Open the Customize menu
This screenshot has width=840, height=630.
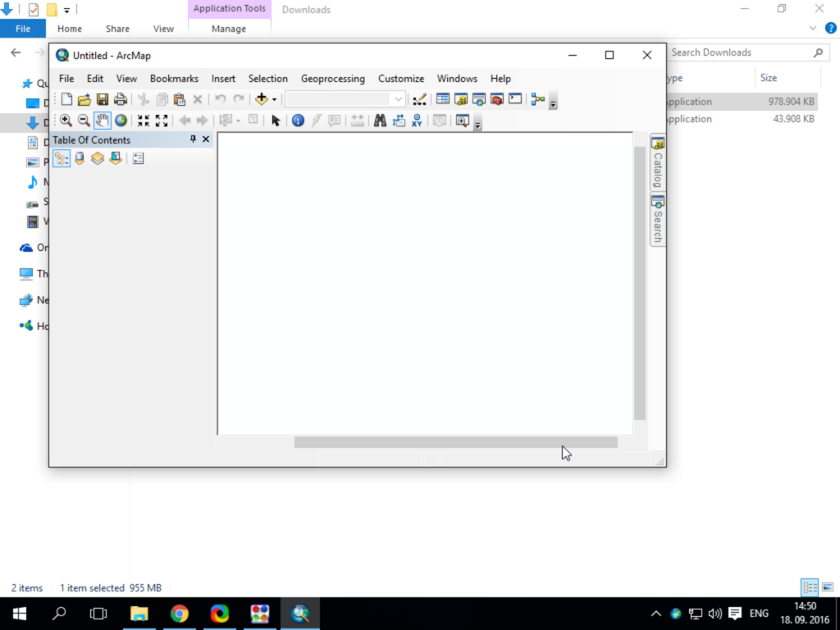click(x=401, y=79)
